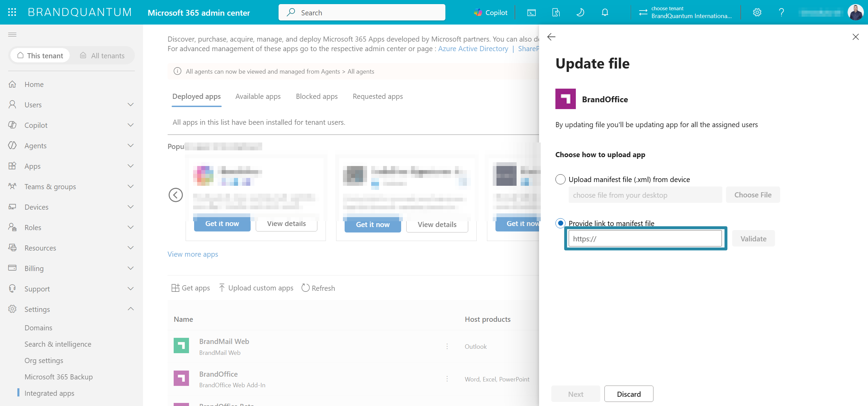Open the Cloud Shell terminal icon
Image resolution: width=868 pixels, height=406 pixels.
pyautogui.click(x=531, y=13)
